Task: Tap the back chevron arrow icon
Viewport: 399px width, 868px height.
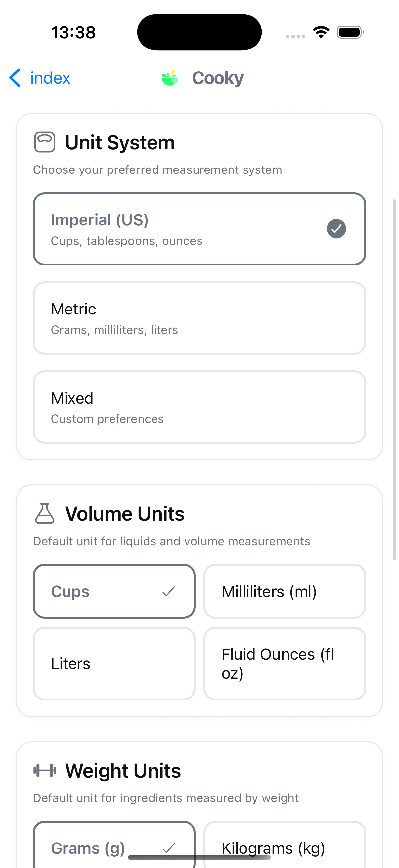Action: [15, 78]
